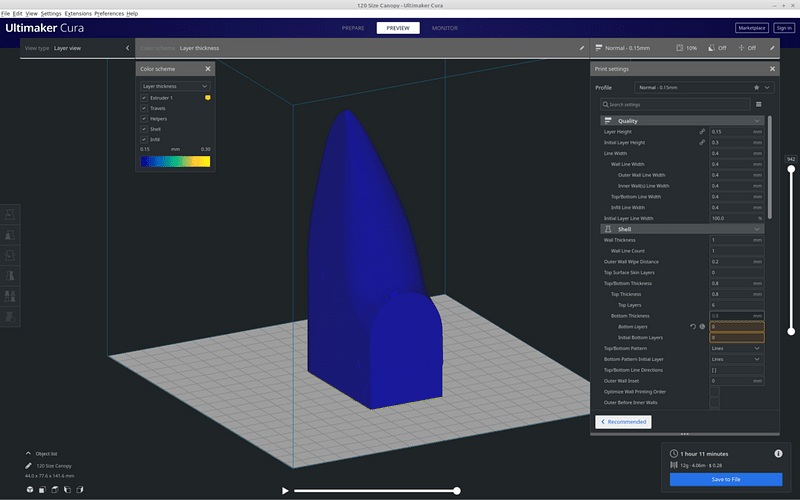Select the Mirror tool in left toolbar

10,276
